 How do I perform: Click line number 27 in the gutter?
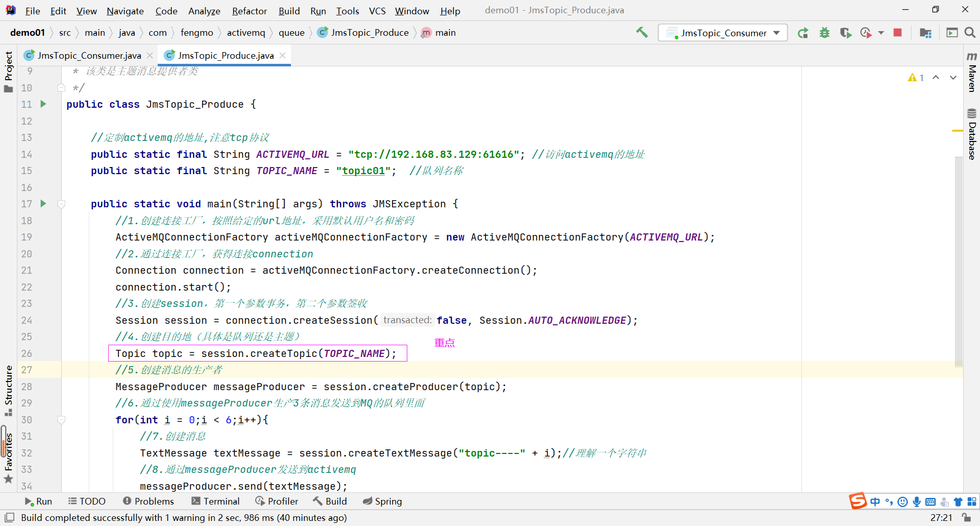click(x=27, y=370)
